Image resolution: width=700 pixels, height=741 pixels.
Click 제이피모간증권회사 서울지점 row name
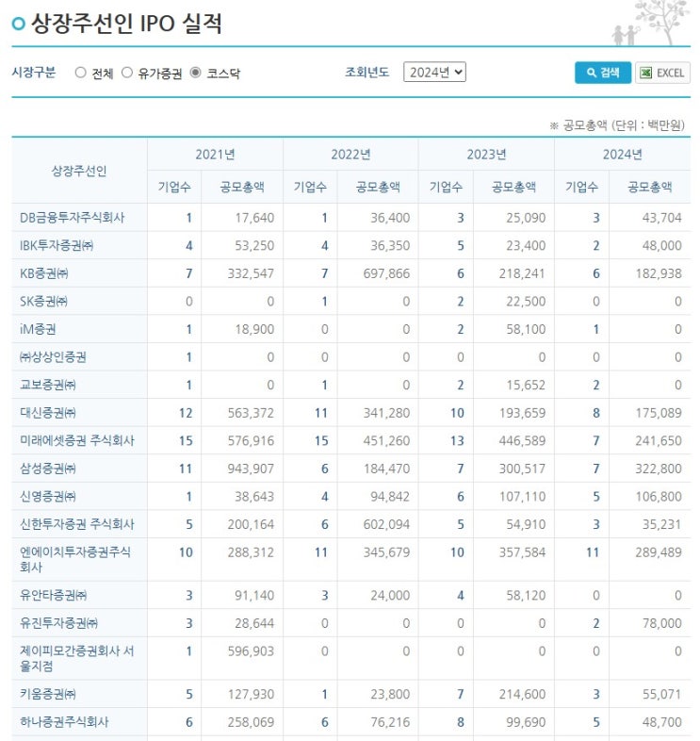click(x=77, y=658)
